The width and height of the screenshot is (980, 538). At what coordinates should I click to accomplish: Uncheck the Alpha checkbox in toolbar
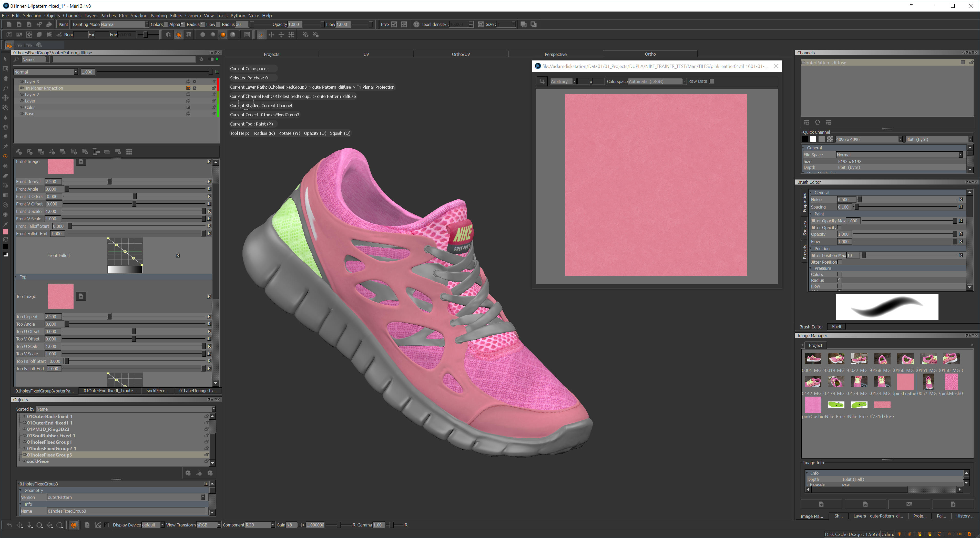[x=183, y=24]
